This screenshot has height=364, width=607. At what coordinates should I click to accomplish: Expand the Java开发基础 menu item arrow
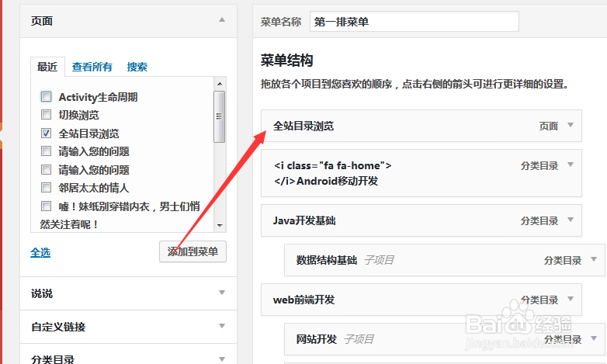(x=571, y=220)
